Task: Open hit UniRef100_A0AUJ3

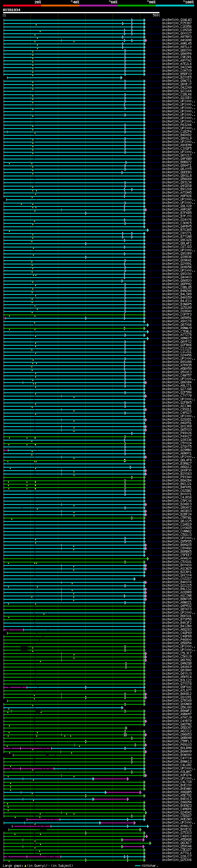Action: click(x=177, y=826)
